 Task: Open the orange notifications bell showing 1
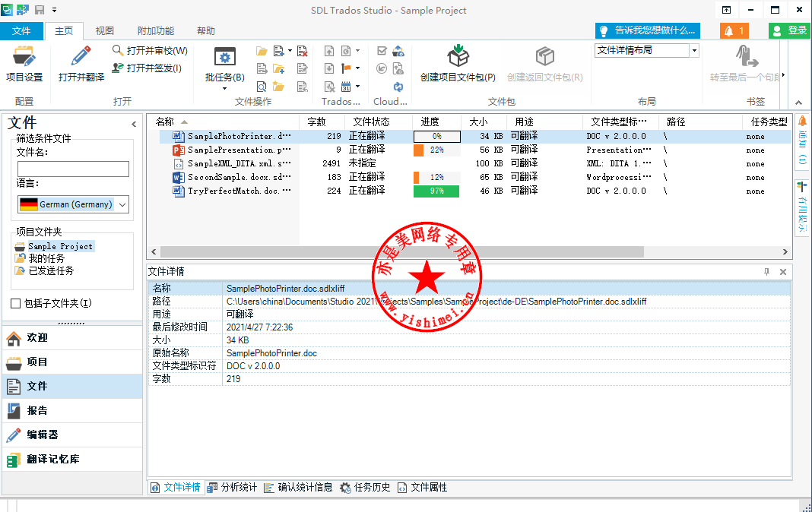pos(734,31)
